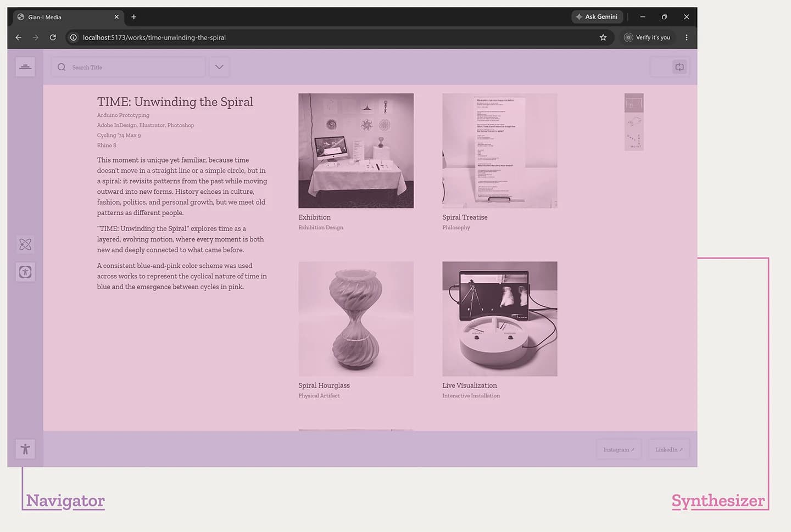
Task: Click the 'Arduino Prototyping' text
Action: (x=123, y=115)
